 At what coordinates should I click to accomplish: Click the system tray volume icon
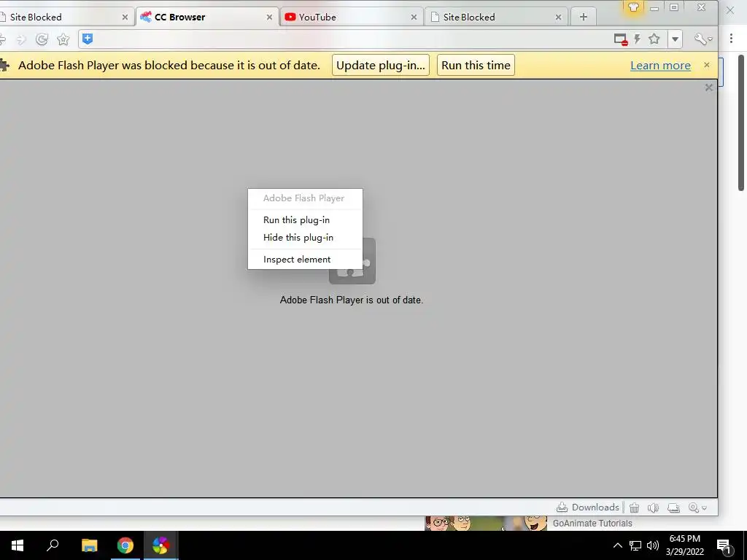[653, 545]
